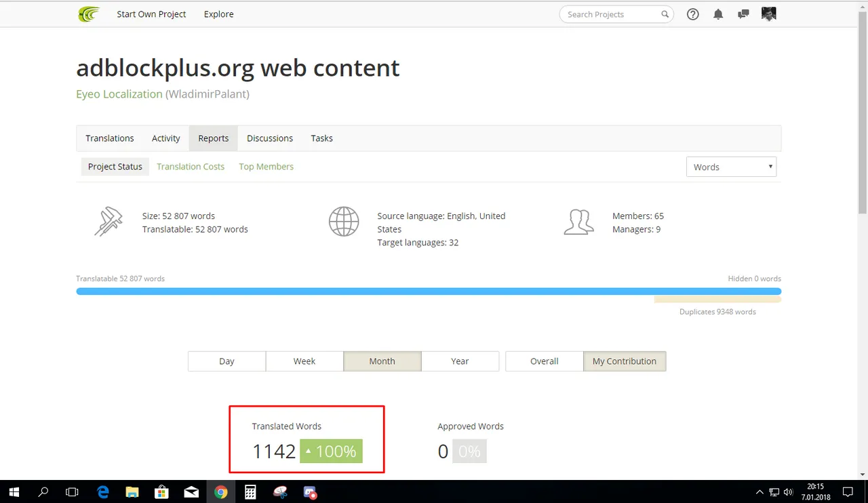Open Microsoft Store from taskbar
The height and width of the screenshot is (503, 868).
pos(162,492)
